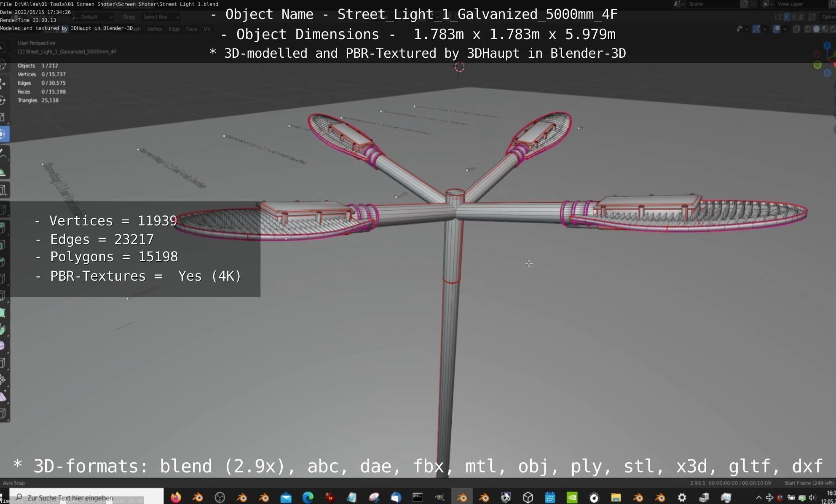The height and width of the screenshot is (504, 836).
Task: Open the transform orientation Default dropdown
Action: [93, 17]
